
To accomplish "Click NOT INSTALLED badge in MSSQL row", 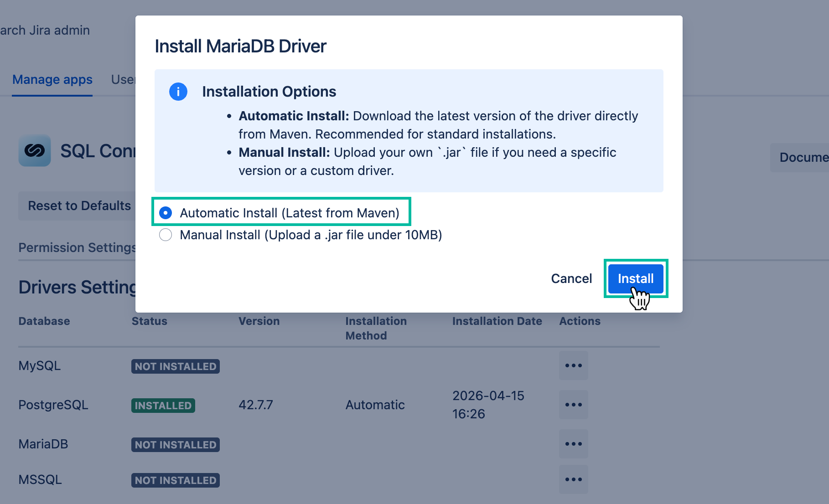I will pyautogui.click(x=176, y=480).
